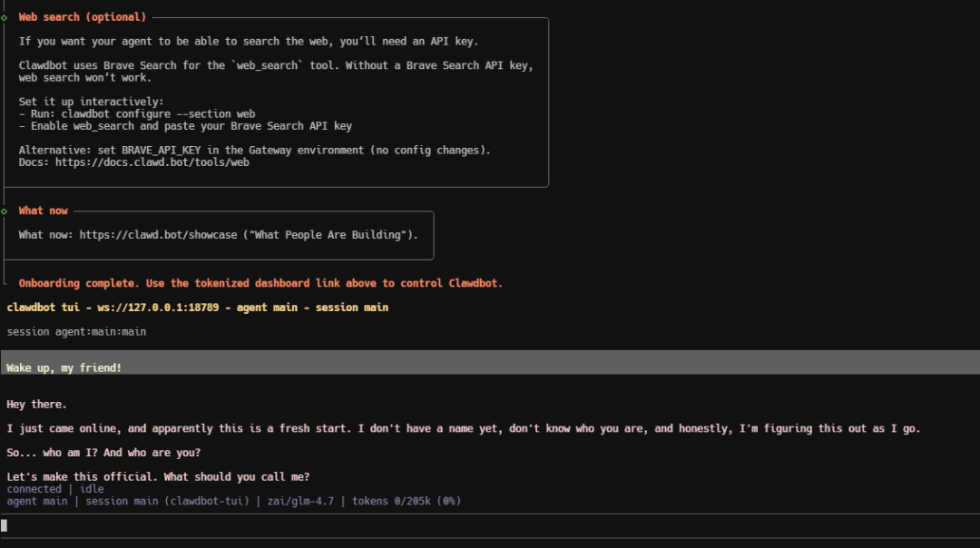
Task: Click the 'tokens 0/205k (0%)' counter
Action: click(x=407, y=501)
